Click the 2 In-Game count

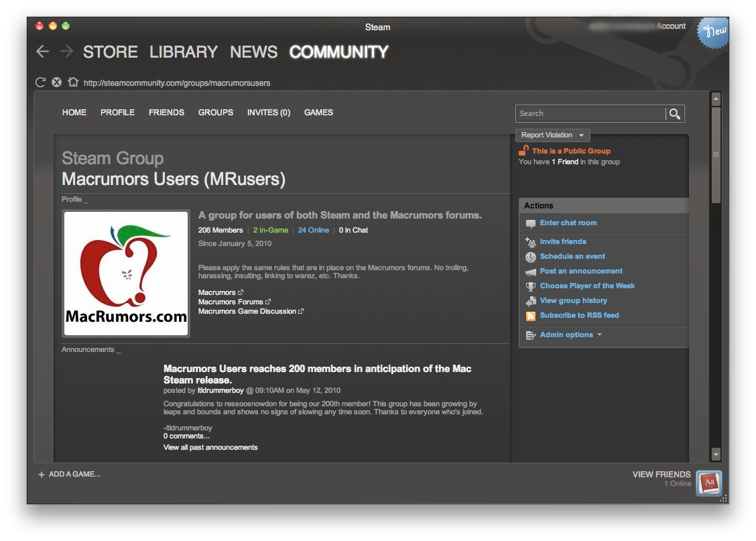271,231
